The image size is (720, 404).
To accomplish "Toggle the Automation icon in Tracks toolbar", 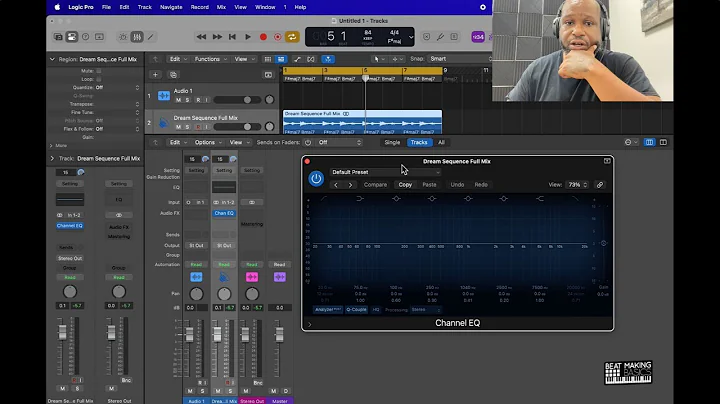I will click(297, 59).
